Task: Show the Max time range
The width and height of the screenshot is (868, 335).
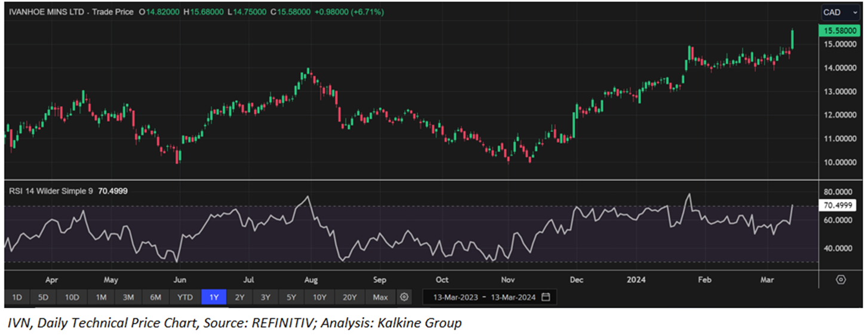Action: (x=380, y=297)
